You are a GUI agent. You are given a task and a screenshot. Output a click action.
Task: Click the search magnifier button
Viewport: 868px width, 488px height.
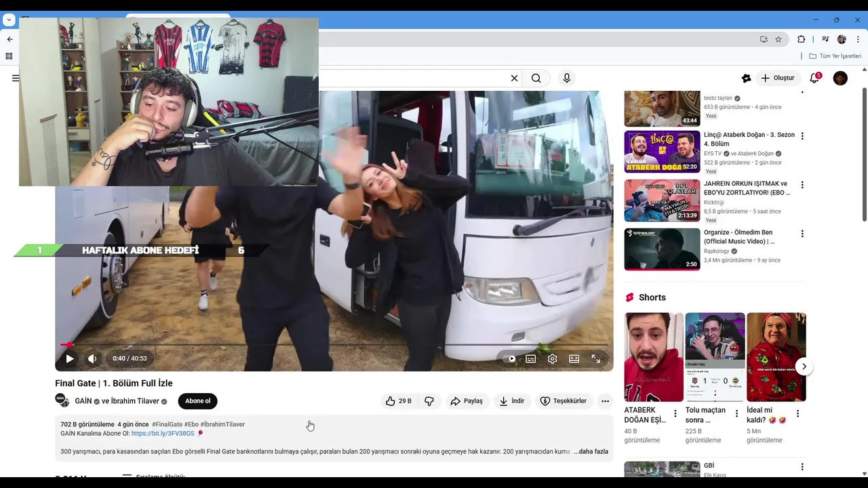tap(536, 78)
